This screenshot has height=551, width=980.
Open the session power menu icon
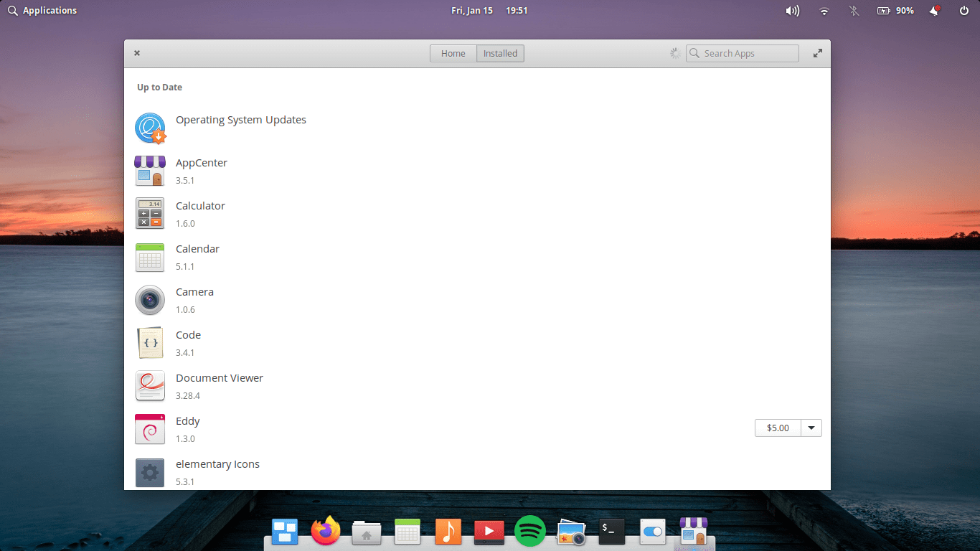click(x=964, y=11)
